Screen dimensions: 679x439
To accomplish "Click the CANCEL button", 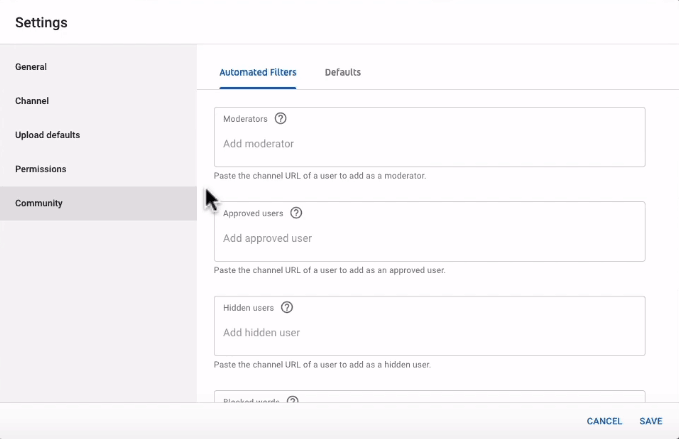I will coord(604,421).
